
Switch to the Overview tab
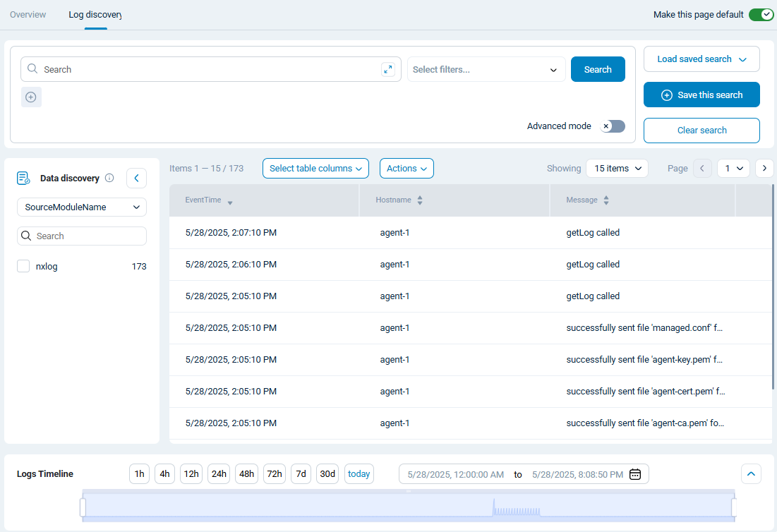click(x=28, y=14)
